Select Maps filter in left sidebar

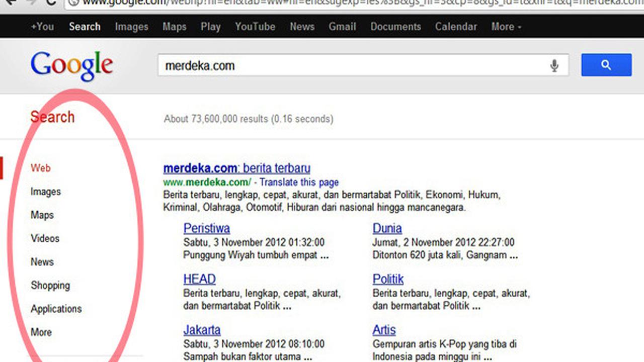coord(42,215)
